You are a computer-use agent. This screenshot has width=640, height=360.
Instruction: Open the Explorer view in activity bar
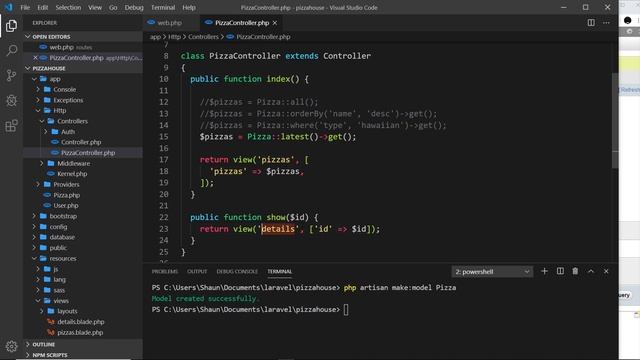point(11,26)
